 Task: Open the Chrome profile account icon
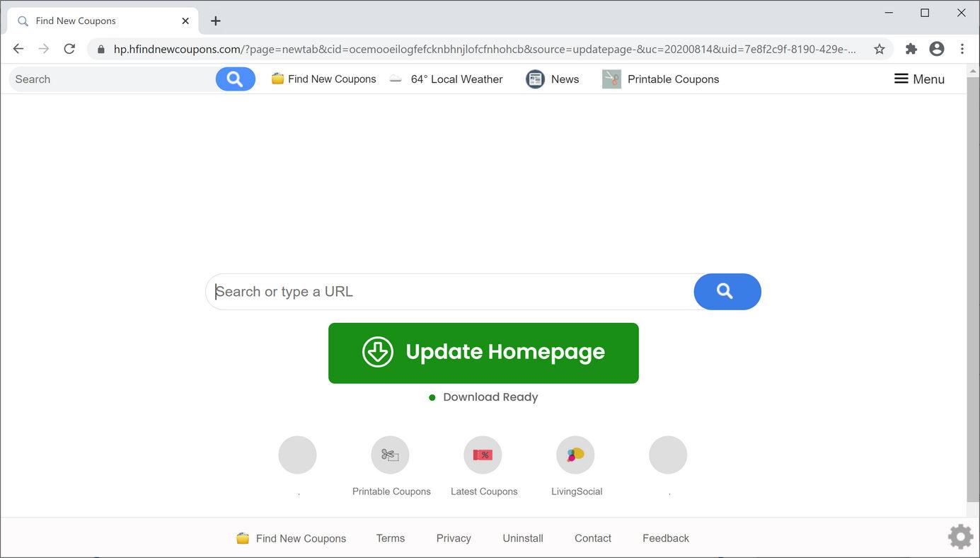pos(937,49)
